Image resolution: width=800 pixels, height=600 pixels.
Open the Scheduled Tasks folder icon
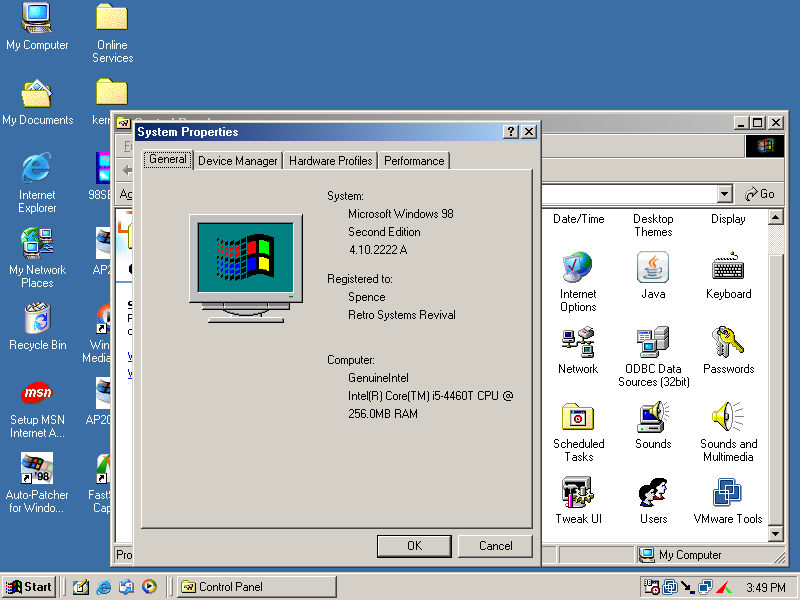click(578, 417)
